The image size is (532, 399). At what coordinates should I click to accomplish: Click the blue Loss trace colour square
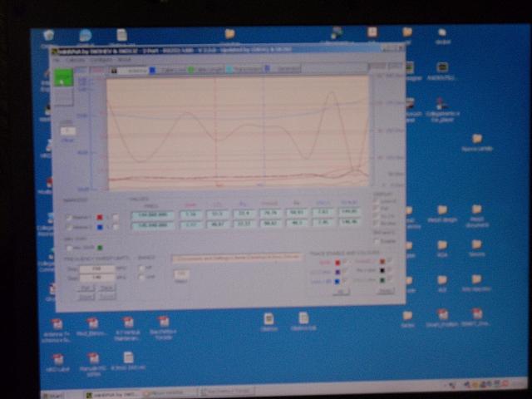point(337,281)
